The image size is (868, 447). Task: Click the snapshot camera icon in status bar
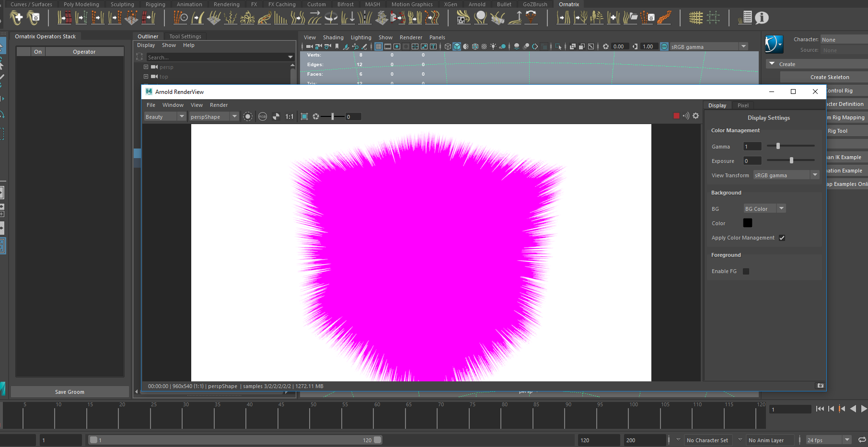pos(820,386)
